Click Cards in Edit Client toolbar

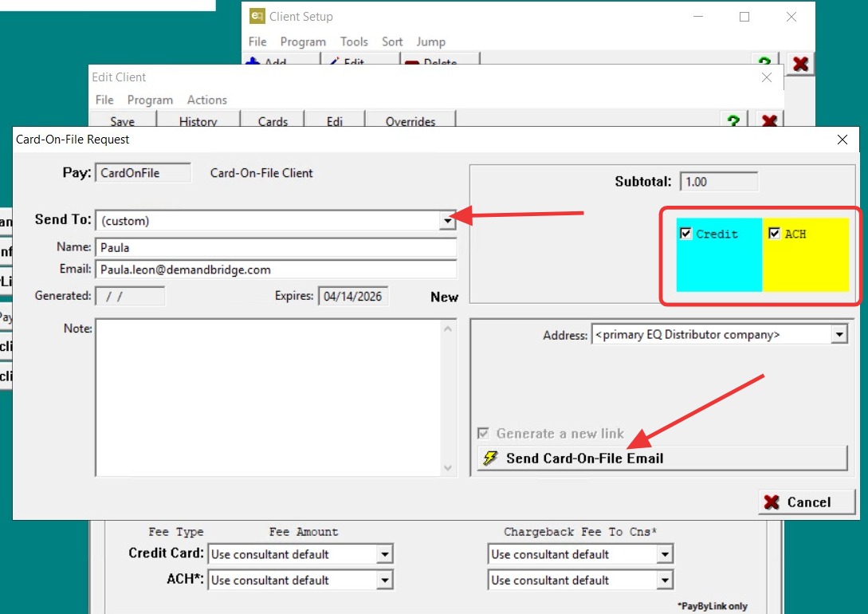tap(273, 120)
